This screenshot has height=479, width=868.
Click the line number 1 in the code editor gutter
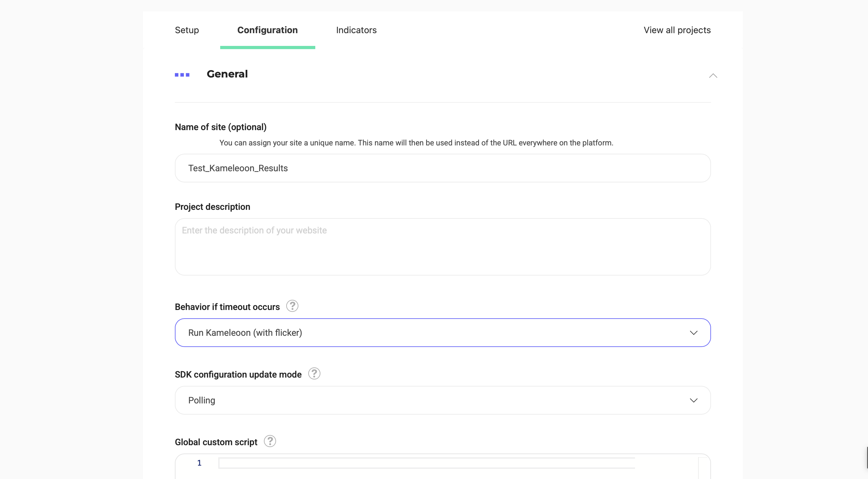(199, 463)
